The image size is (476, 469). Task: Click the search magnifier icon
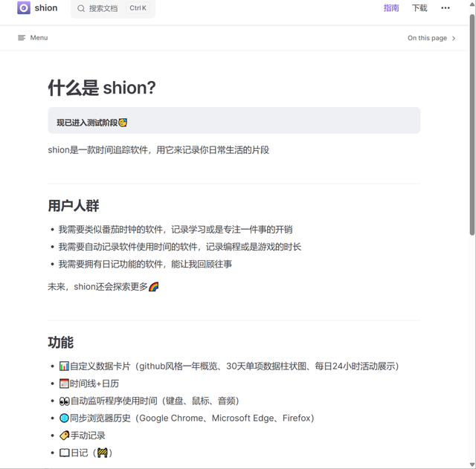[81, 8]
